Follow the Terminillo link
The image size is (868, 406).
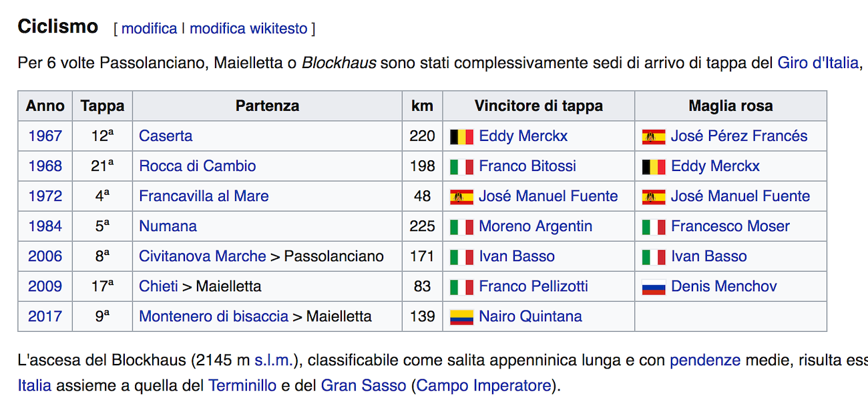[242, 386]
